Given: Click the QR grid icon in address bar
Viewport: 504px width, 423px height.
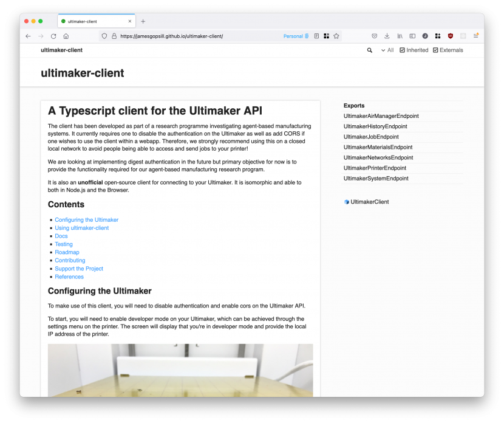Looking at the screenshot, I should (326, 36).
